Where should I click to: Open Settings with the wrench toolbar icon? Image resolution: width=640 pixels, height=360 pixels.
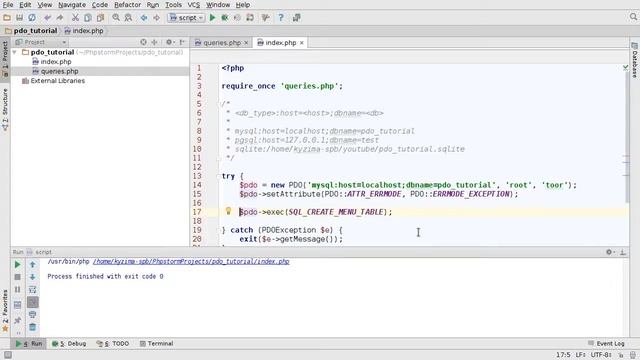click(265, 18)
